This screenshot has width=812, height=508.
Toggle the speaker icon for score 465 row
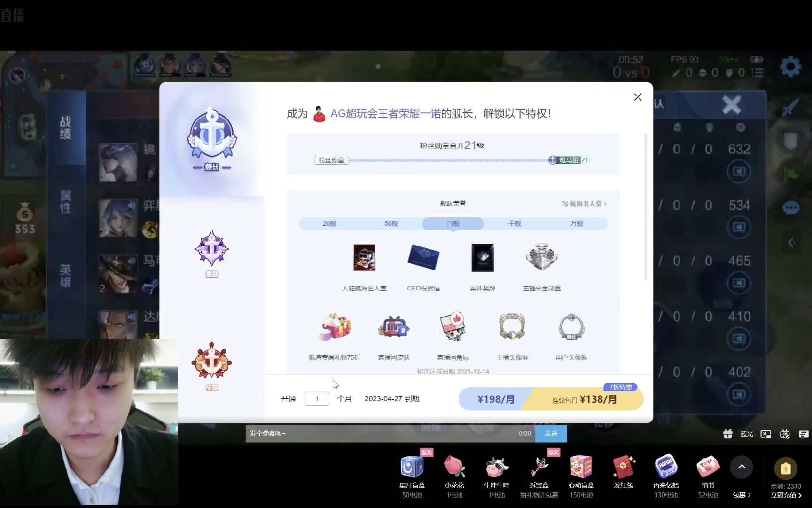[739, 283]
